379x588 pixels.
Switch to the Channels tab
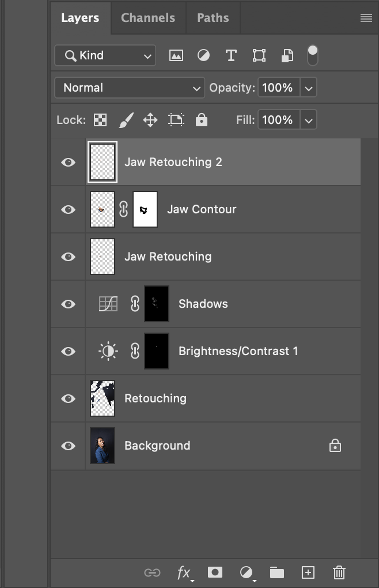(148, 18)
